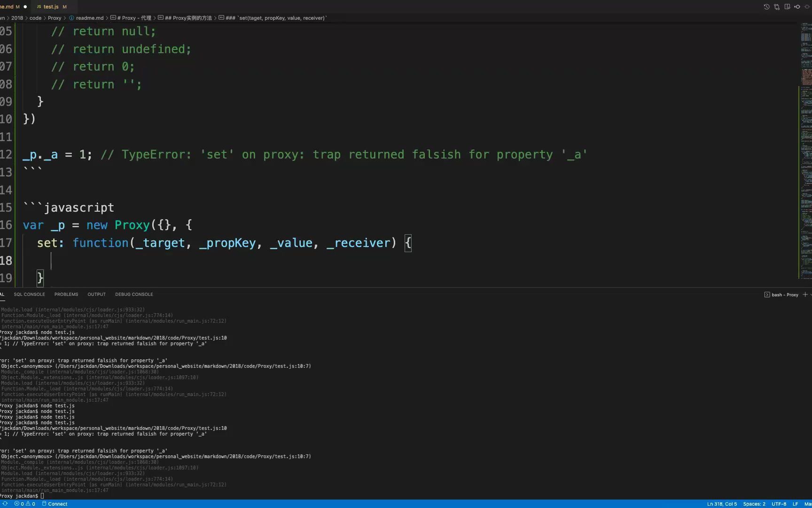The height and width of the screenshot is (508, 812).
Task: Click the JS icon on test.js tab
Action: click(x=39, y=7)
